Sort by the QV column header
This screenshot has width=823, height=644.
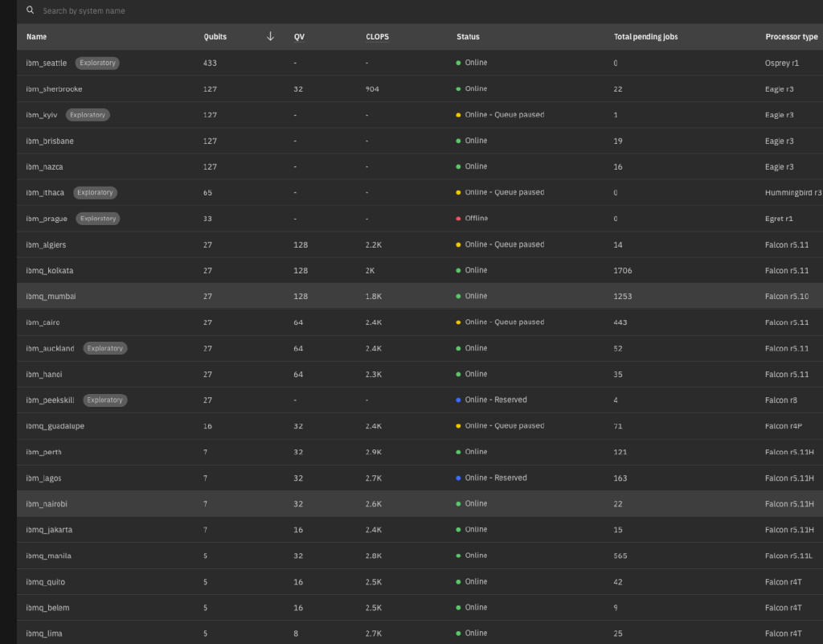point(299,37)
